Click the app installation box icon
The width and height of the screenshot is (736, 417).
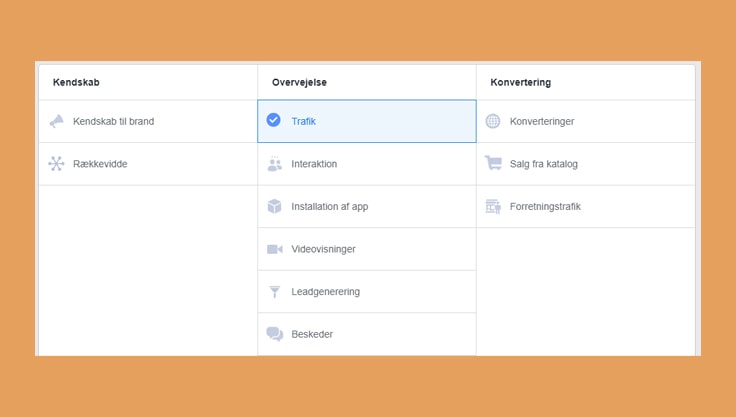click(275, 207)
